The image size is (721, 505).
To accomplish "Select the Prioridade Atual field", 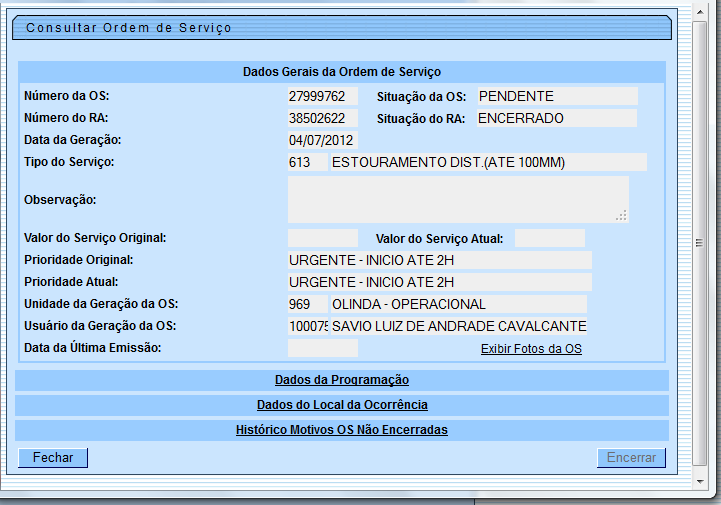I will tap(439, 282).
